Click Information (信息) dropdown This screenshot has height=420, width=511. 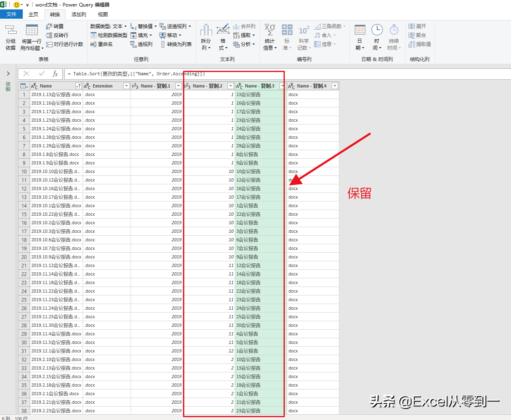click(x=325, y=44)
